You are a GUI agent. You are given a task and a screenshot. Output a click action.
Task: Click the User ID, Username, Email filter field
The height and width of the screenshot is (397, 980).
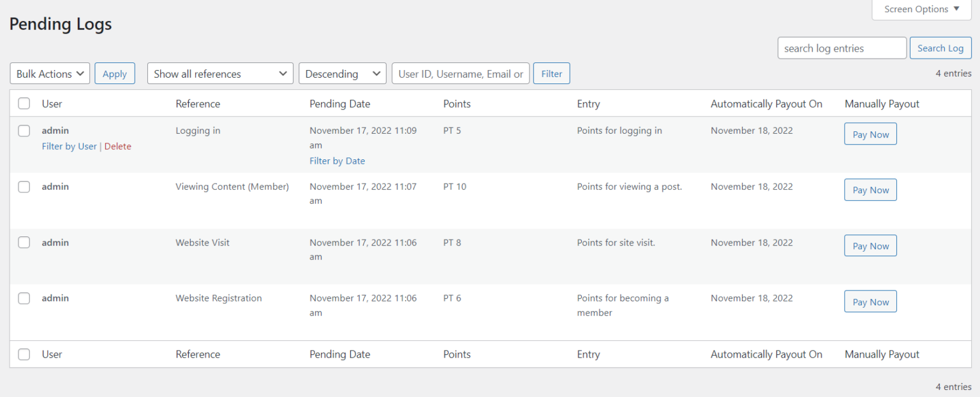coord(460,73)
